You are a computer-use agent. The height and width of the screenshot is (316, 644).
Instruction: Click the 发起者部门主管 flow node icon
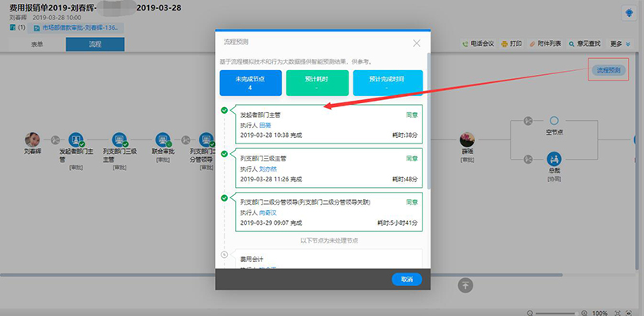(76, 140)
